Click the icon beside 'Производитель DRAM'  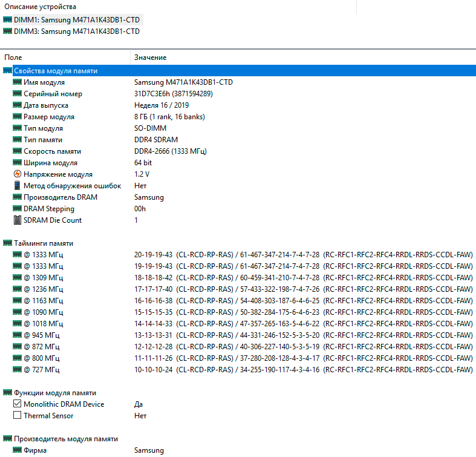point(18,197)
